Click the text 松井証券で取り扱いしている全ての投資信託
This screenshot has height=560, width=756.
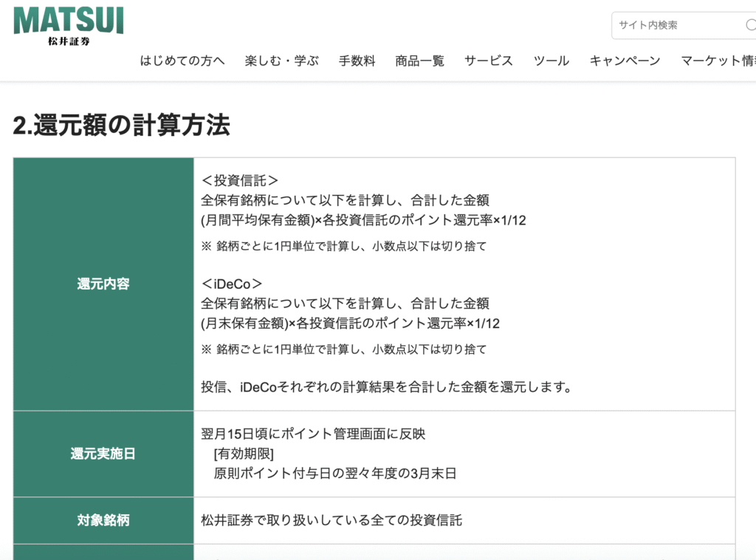pos(331,520)
